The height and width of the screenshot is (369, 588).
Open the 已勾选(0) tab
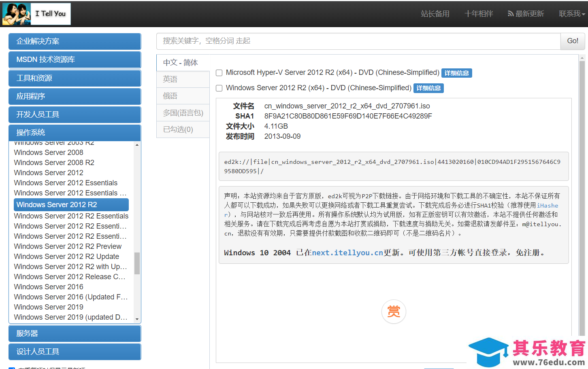[183, 129]
